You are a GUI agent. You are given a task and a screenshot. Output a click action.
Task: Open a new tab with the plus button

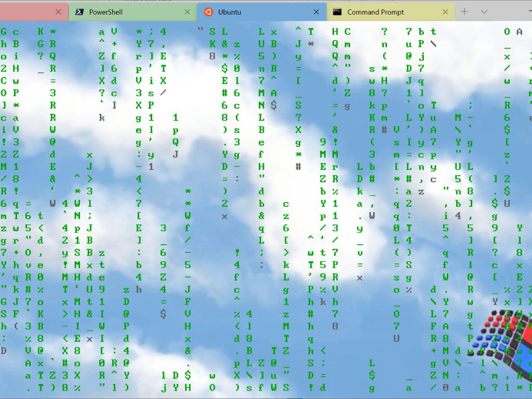464,12
